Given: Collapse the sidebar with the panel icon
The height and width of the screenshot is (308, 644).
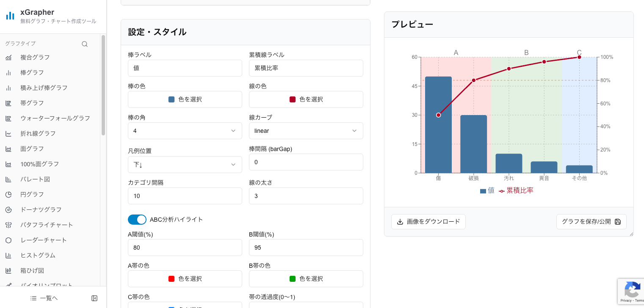Looking at the screenshot, I should coord(94,298).
